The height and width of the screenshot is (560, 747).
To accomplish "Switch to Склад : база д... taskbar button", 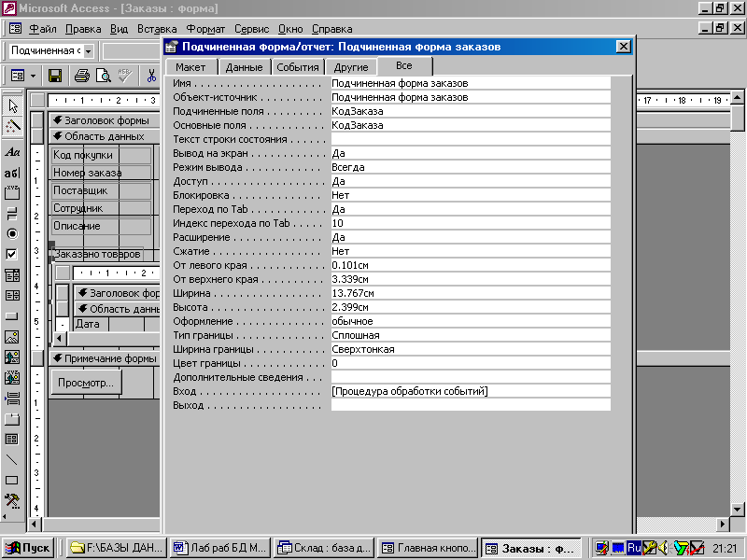I will 324,548.
